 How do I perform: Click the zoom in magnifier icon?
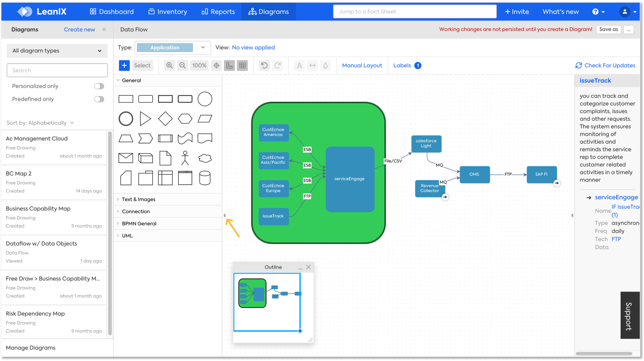169,65
